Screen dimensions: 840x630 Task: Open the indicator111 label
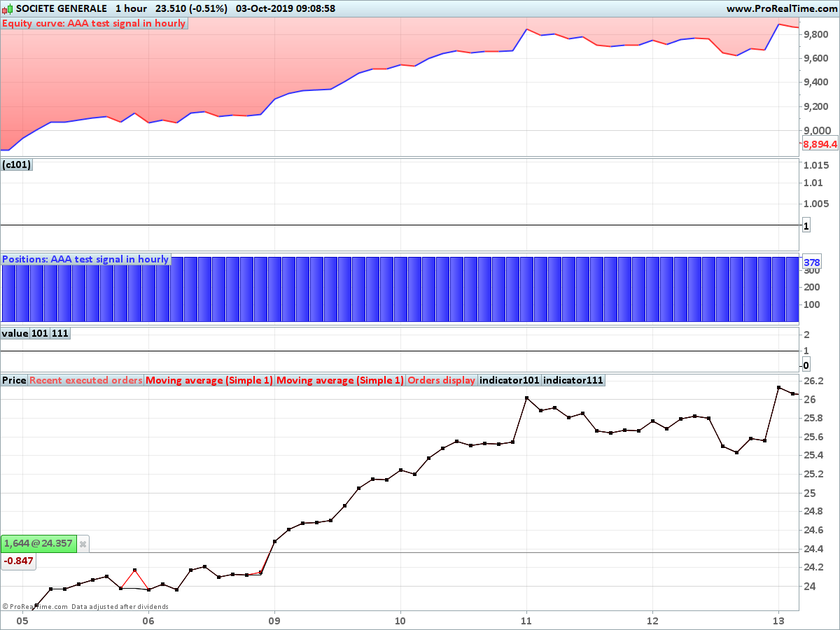(x=573, y=380)
